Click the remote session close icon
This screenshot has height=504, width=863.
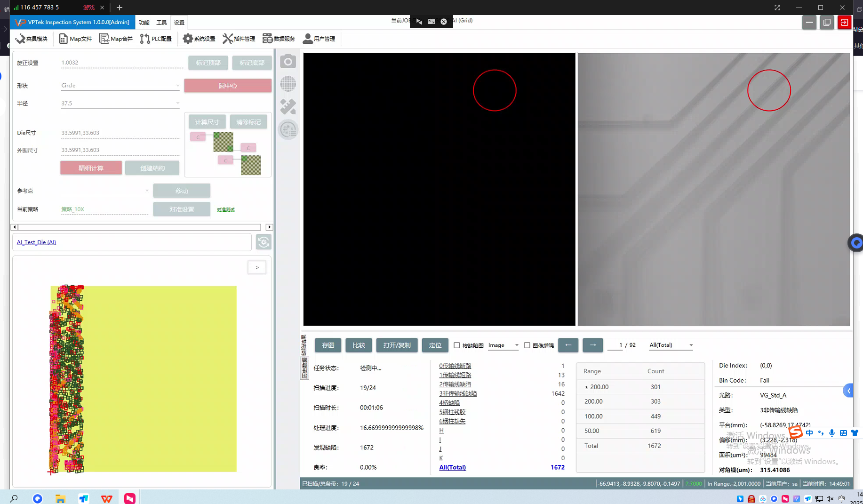(x=444, y=21)
